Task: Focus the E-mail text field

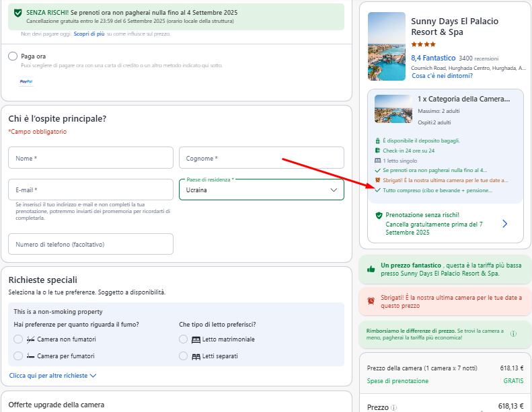Action: (91, 190)
